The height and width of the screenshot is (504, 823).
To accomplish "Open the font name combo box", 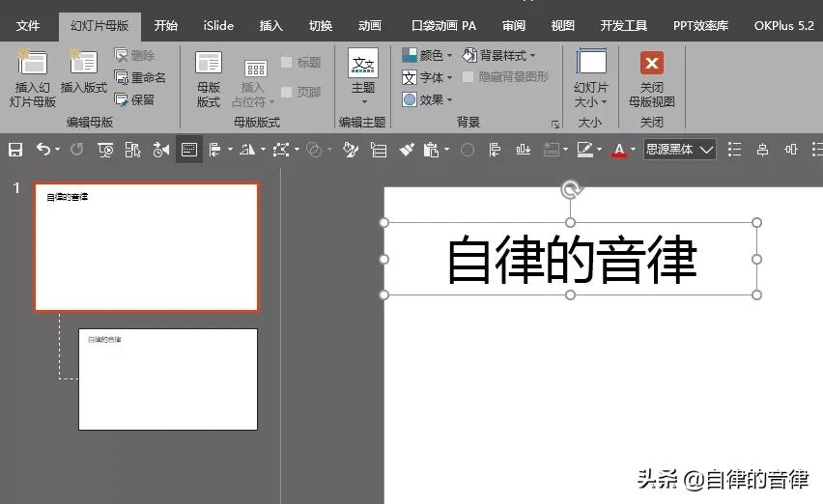I will click(x=680, y=150).
